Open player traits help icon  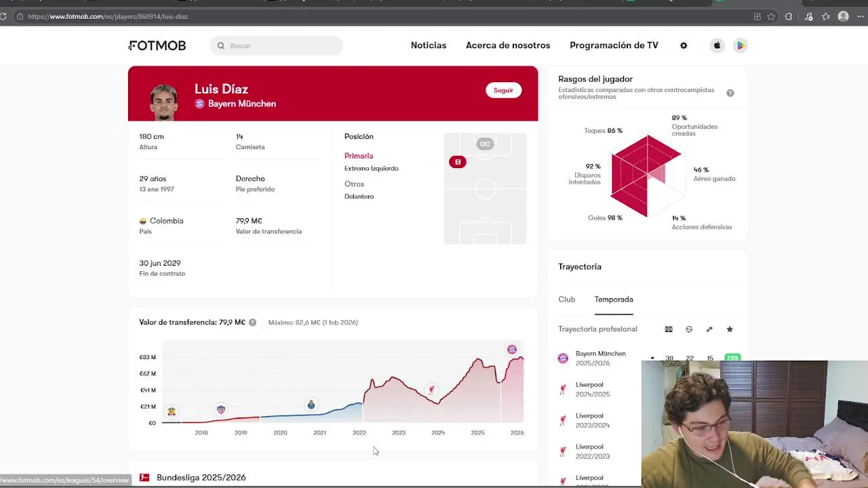(x=730, y=93)
